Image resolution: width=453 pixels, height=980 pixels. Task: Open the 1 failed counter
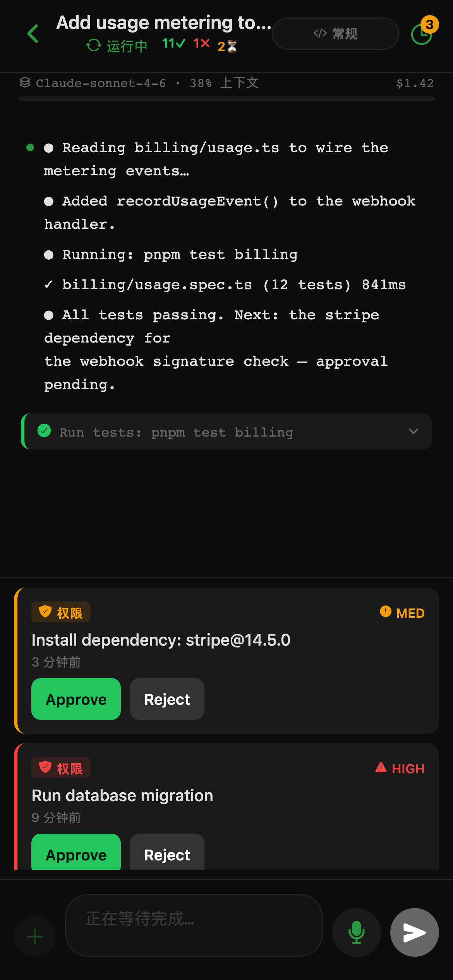pyautogui.click(x=202, y=43)
